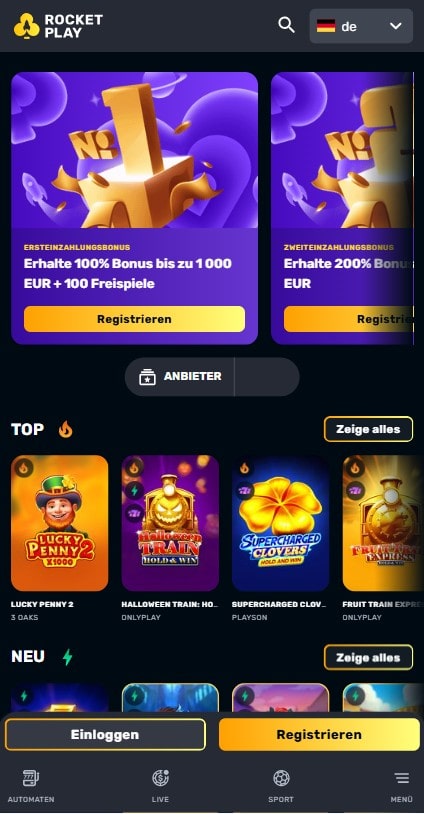Click the lightning bolt icon next to NEU
This screenshot has height=814, width=424.
click(x=67, y=657)
